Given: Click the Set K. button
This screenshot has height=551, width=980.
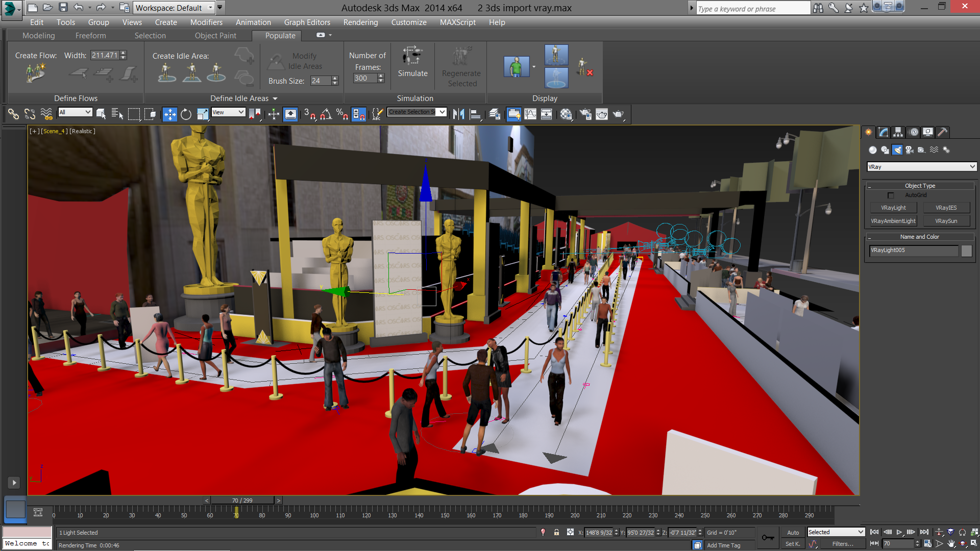Looking at the screenshot, I should click(x=793, y=544).
